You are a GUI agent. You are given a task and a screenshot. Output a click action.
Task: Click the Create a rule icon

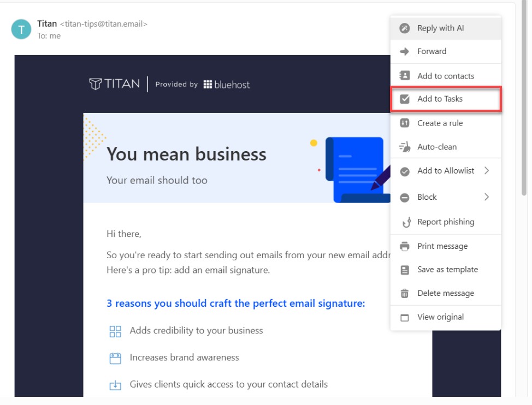click(x=404, y=123)
